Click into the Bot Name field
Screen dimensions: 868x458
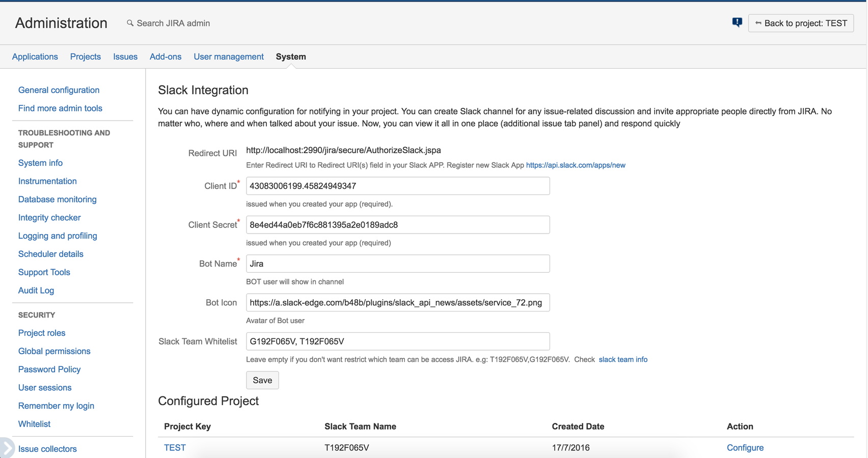coord(398,264)
